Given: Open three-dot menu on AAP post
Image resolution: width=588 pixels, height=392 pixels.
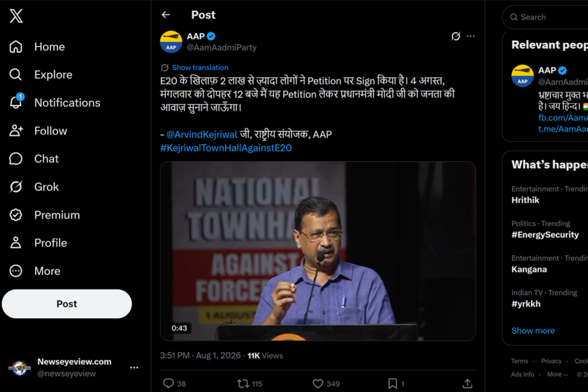Looking at the screenshot, I should (471, 36).
